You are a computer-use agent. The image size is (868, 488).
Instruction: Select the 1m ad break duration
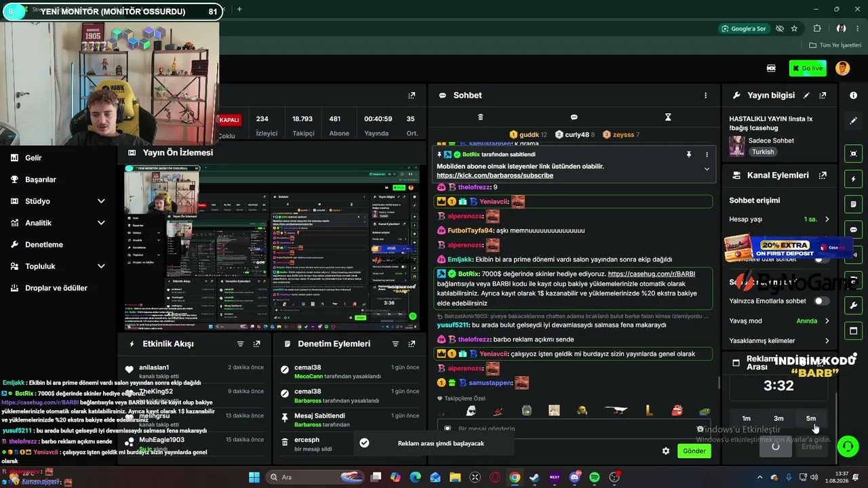[747, 418]
